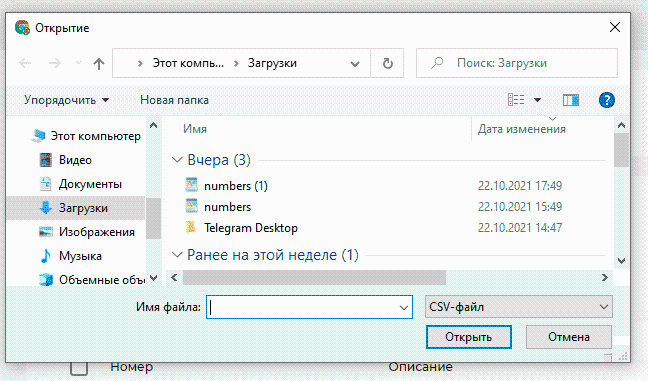Screen dimensions: 648x381
Task: Click the numbers file icon at 15:49
Action: click(191, 206)
